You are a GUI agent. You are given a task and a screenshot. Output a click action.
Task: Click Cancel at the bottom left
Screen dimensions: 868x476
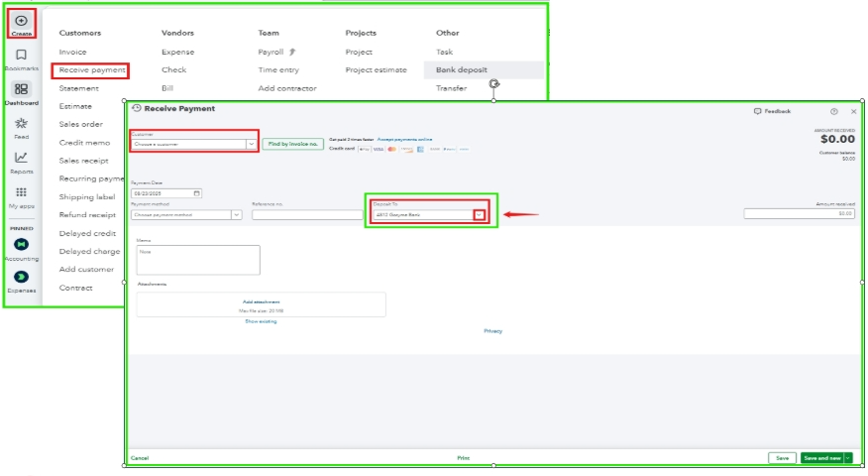[140, 458]
